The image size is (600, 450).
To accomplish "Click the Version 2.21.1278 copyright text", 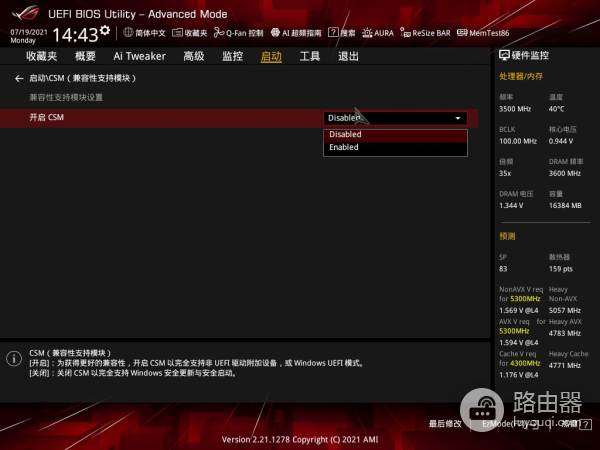I will (x=300, y=440).
